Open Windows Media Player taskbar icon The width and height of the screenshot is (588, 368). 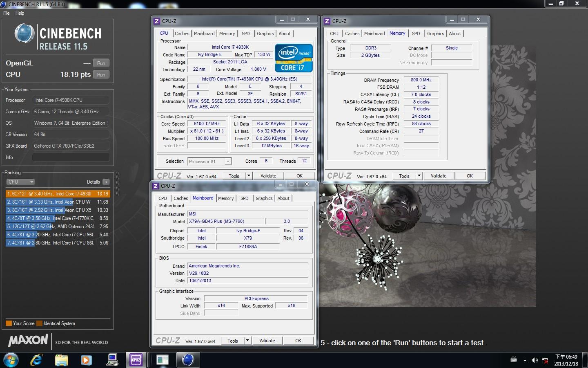(86, 360)
